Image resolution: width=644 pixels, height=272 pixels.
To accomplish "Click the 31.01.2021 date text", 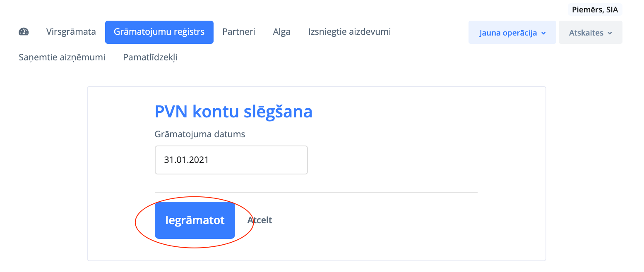I will (x=186, y=160).
